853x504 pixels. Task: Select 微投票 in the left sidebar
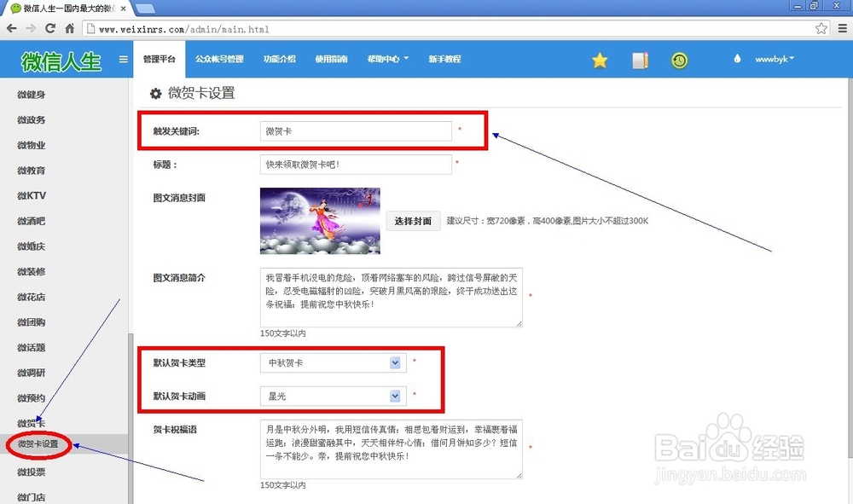tap(30, 470)
